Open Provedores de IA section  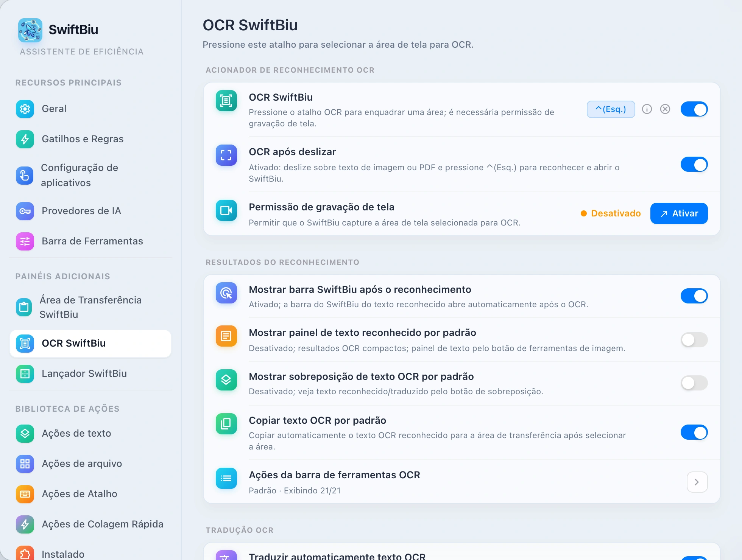click(90, 211)
